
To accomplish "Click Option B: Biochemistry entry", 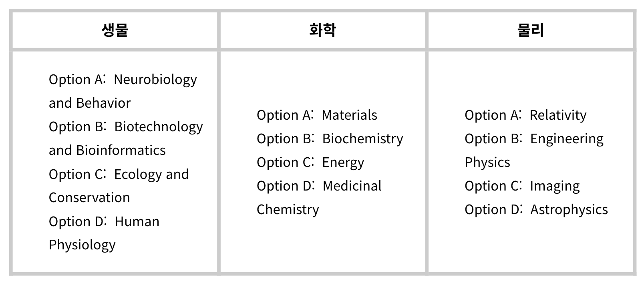I will pos(330,139).
